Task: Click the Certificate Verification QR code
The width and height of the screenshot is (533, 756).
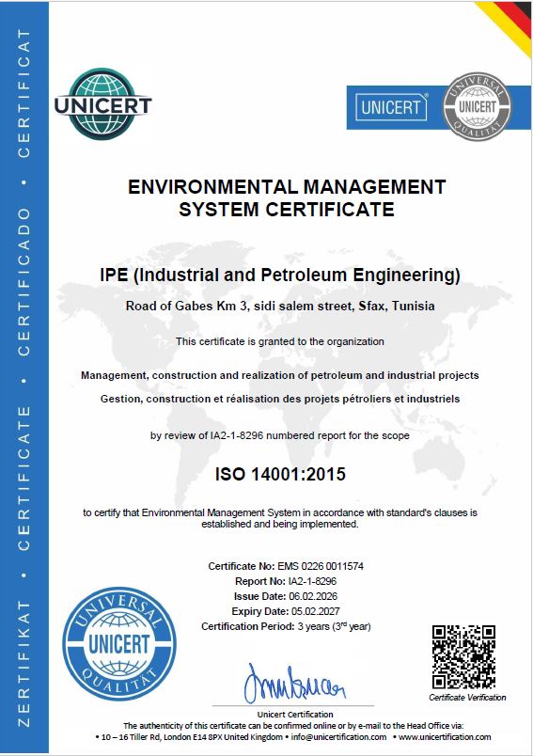Action: pyautogui.click(x=463, y=657)
